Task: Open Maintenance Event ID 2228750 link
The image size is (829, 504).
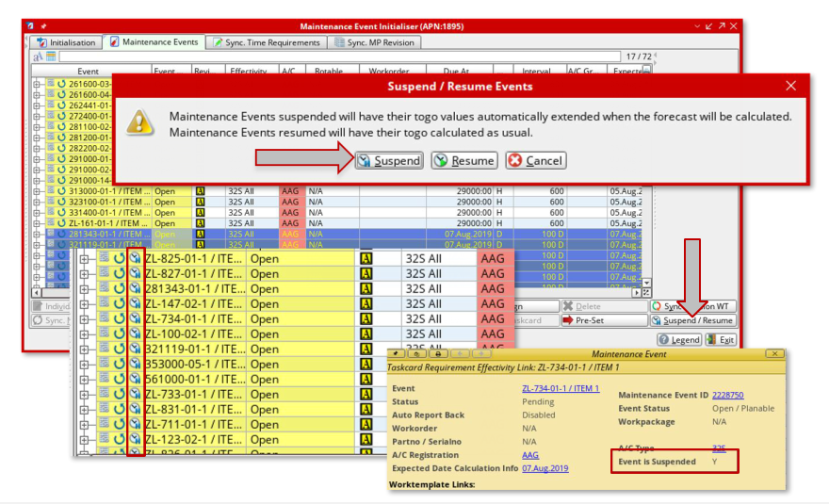Action: (x=727, y=395)
